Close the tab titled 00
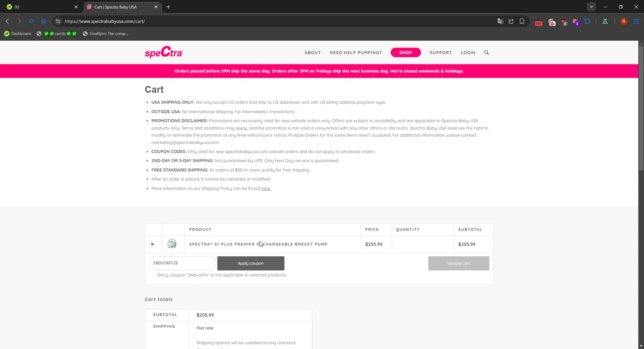The image size is (644, 349). click(76, 7)
